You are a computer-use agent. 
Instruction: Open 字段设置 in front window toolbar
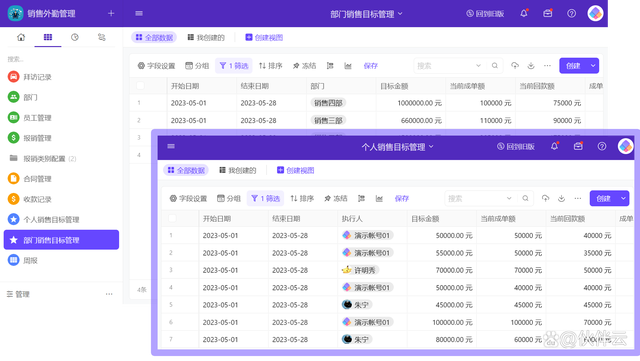(188, 198)
